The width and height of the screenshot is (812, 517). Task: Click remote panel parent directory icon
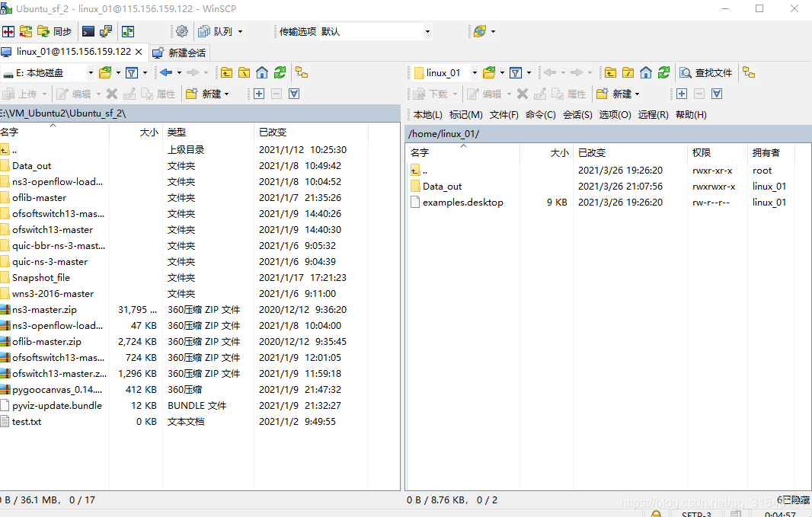[x=611, y=73]
